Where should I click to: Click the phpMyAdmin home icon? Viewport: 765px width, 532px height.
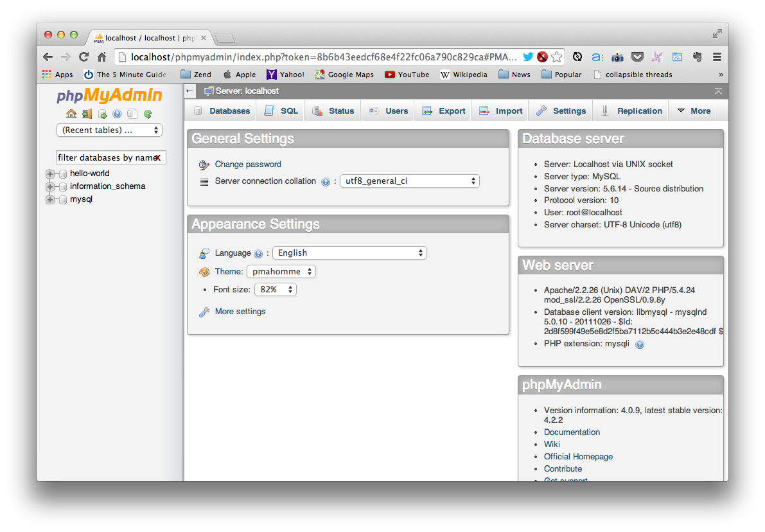pyautogui.click(x=71, y=114)
